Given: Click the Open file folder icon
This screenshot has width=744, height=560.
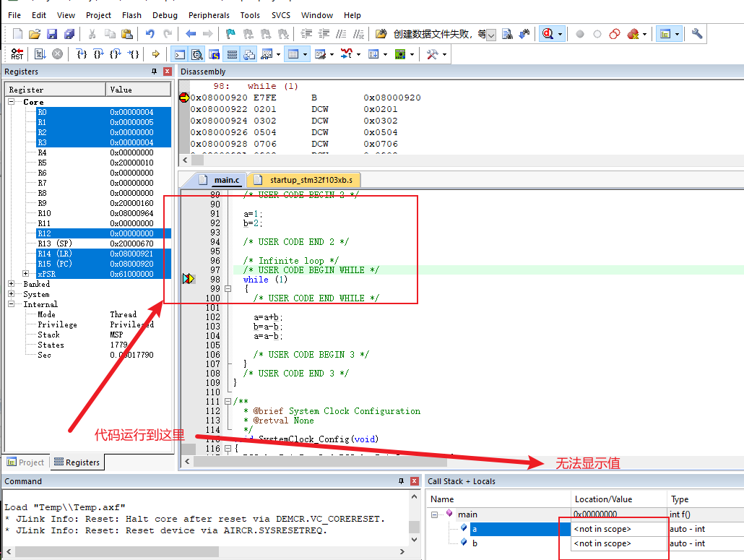Looking at the screenshot, I should coord(34,34).
